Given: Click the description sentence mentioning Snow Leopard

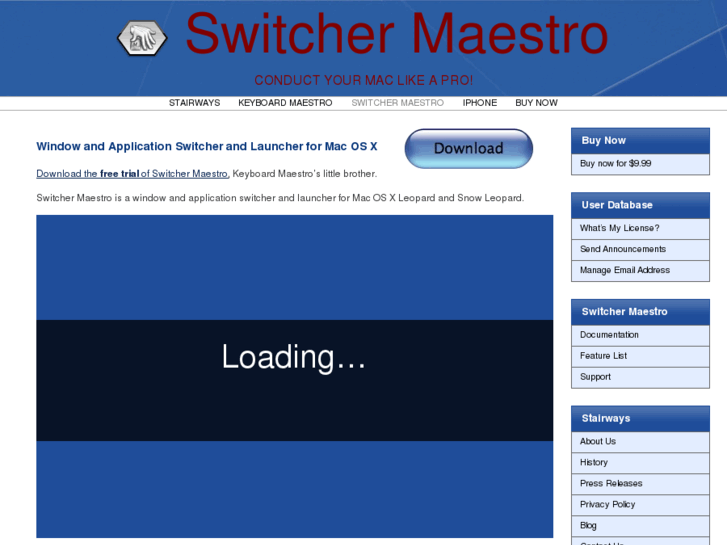Looking at the screenshot, I should (x=280, y=198).
